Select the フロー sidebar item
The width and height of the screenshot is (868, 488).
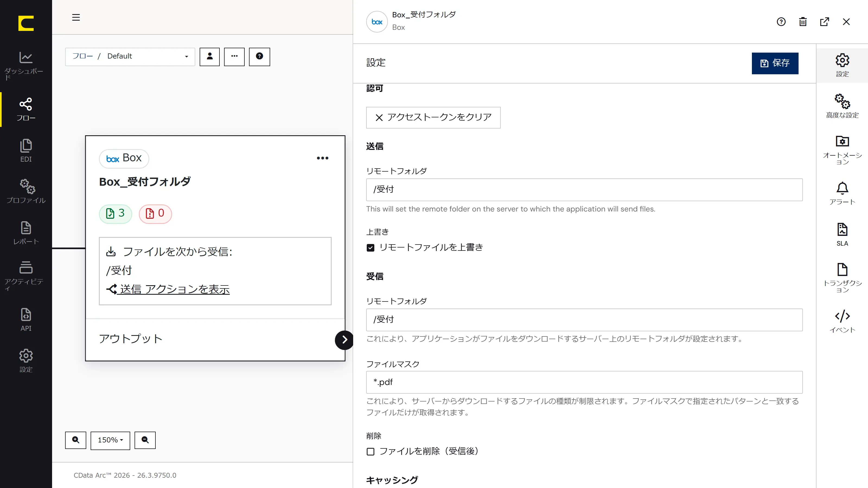(x=26, y=110)
